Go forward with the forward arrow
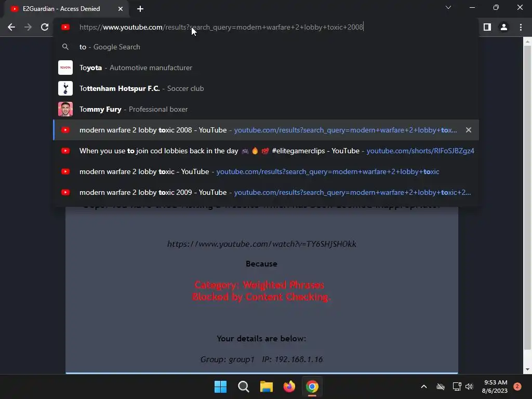 click(x=28, y=27)
